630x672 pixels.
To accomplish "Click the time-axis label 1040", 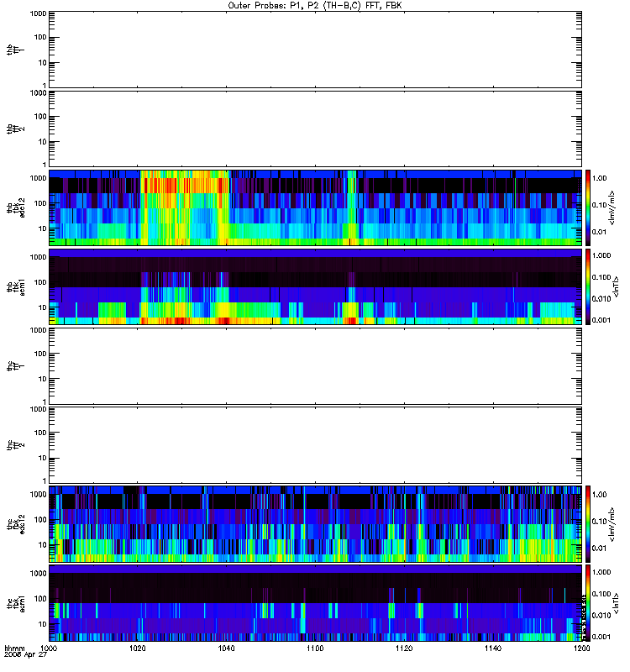I will coord(226,648).
